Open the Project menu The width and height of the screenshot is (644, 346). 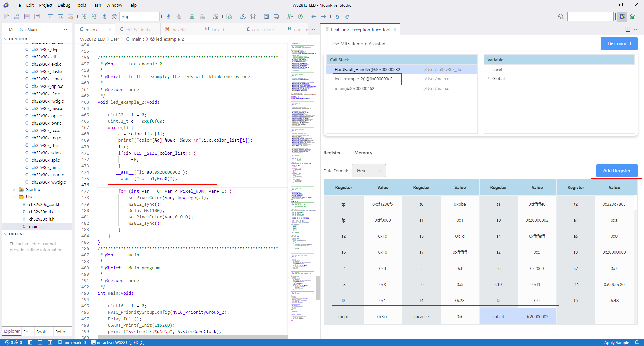[46, 5]
